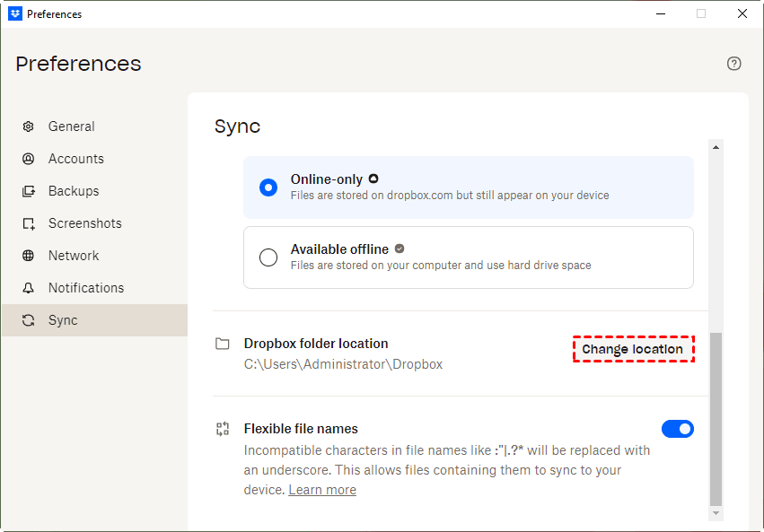
Task: Click the Screenshots capture icon
Action: point(29,223)
